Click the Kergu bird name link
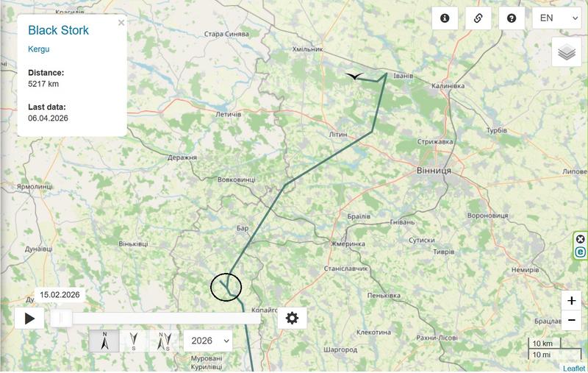Viewport: 588px width, 373px height. pos(39,49)
